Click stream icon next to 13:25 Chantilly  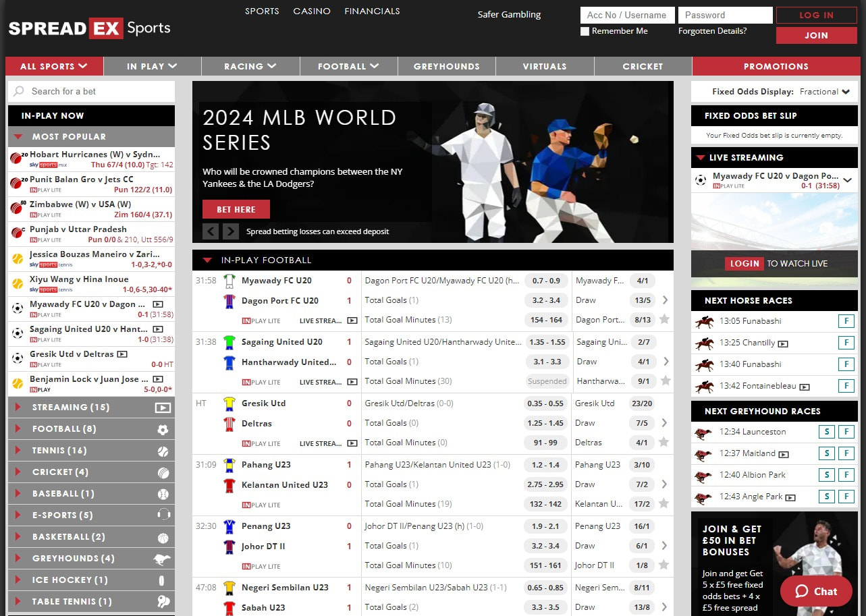(x=783, y=343)
